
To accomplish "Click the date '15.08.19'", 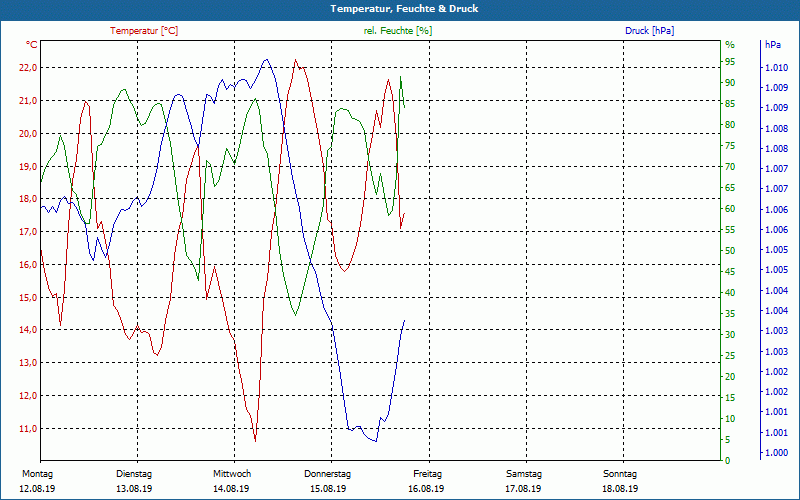I will [x=328, y=489].
